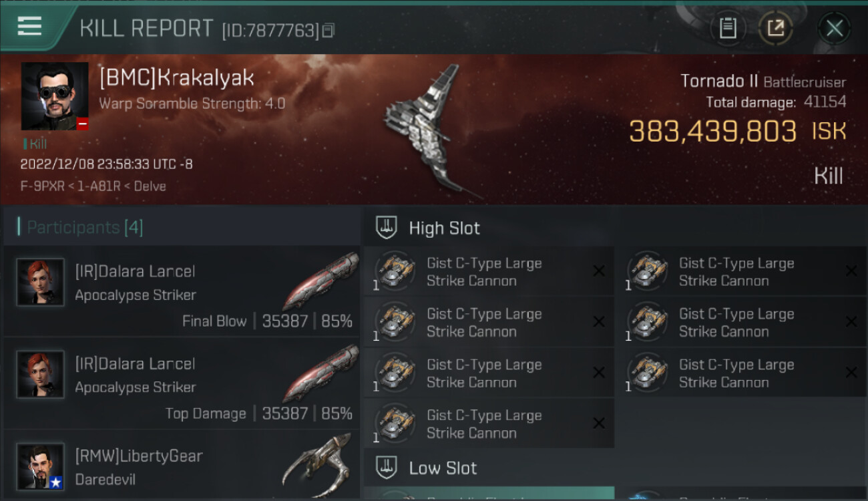Click X on top-right Strike Cannon
The height and width of the screenshot is (501, 868).
851,271
